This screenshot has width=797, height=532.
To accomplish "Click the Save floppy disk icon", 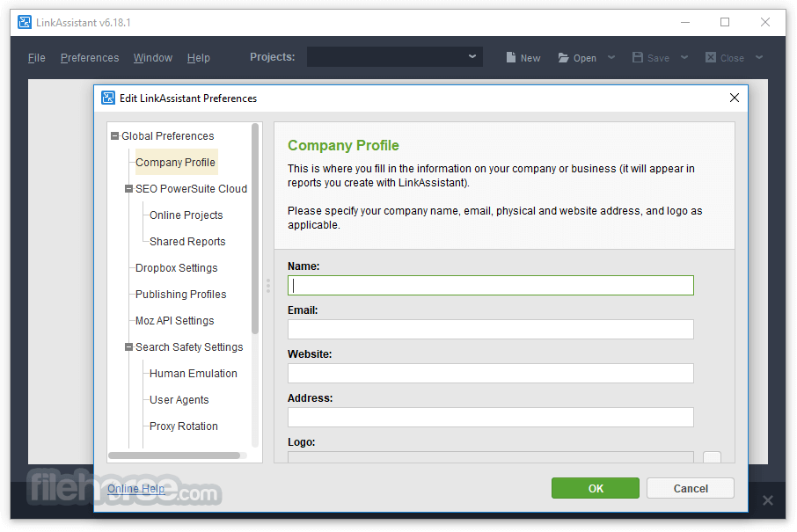I will click(638, 57).
